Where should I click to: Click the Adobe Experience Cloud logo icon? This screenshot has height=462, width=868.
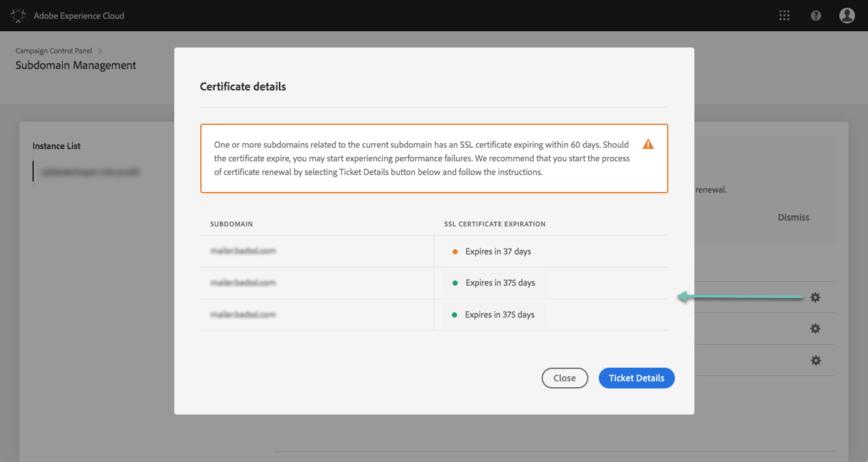point(18,16)
